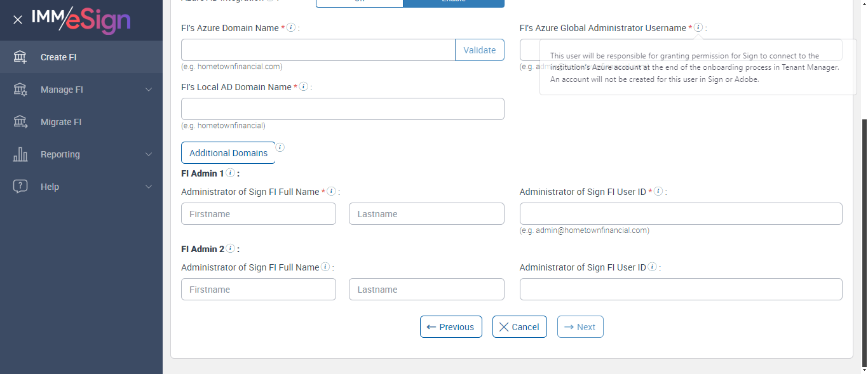Close the sidebar with the X icon
868x374 pixels.
pyautogui.click(x=18, y=20)
